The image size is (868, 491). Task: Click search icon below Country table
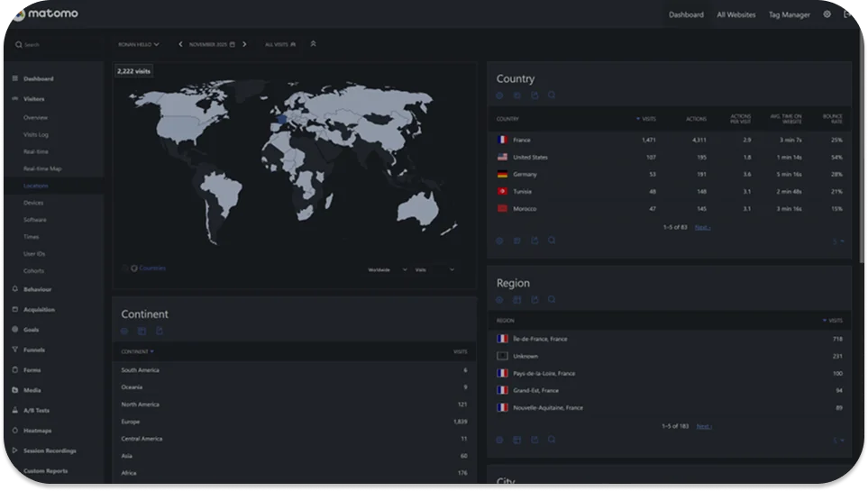[x=552, y=241]
